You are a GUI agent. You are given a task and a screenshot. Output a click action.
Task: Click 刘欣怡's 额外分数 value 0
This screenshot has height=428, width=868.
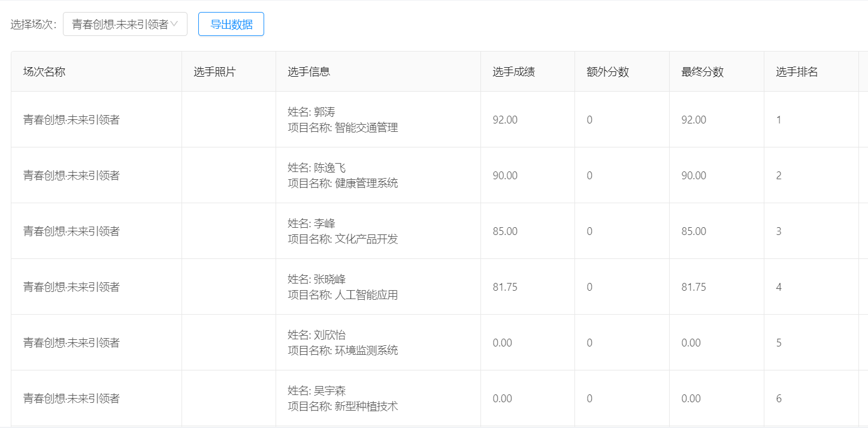tap(589, 343)
